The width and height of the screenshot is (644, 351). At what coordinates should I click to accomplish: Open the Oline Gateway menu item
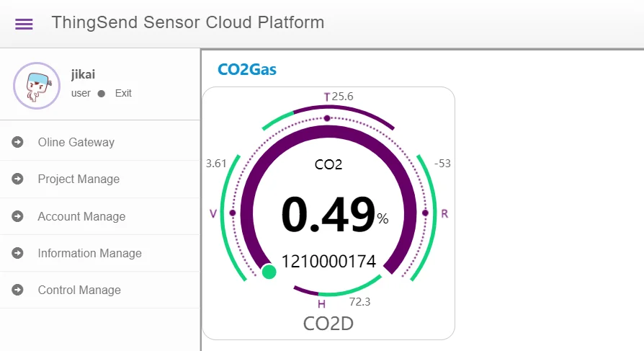click(76, 142)
